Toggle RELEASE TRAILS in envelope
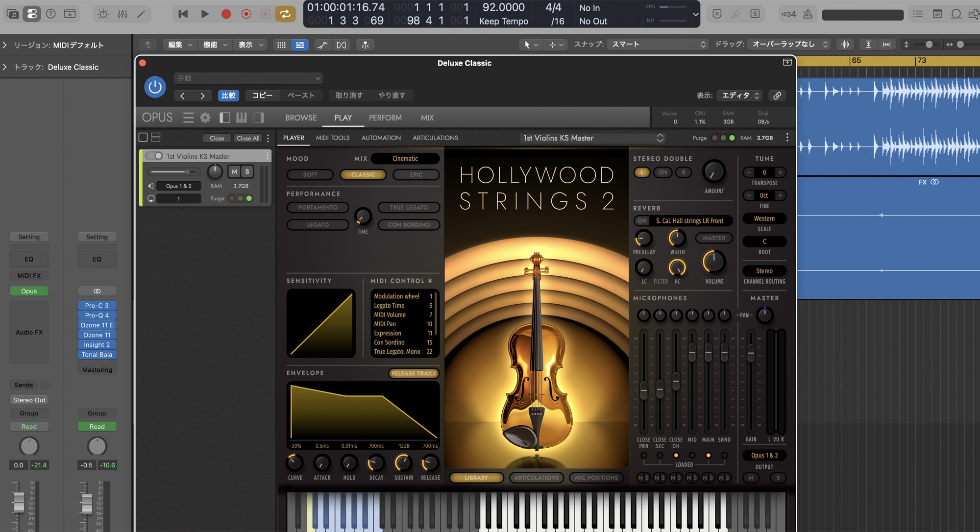The width and height of the screenshot is (980, 532). tap(414, 373)
